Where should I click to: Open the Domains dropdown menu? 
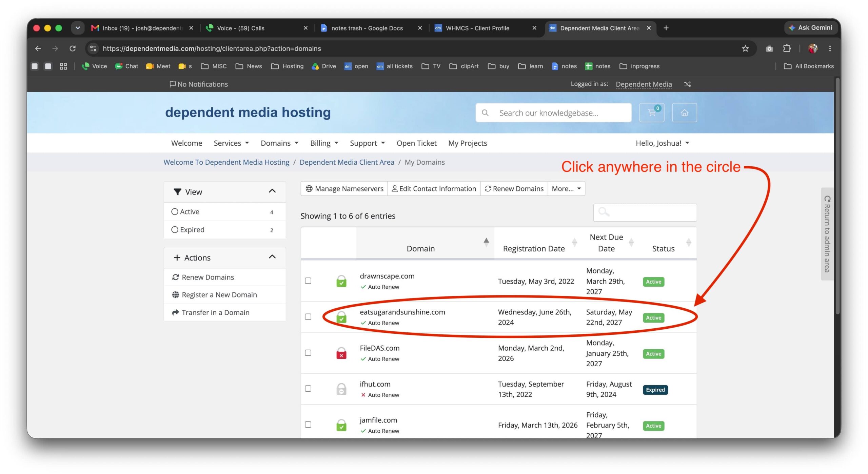(279, 143)
